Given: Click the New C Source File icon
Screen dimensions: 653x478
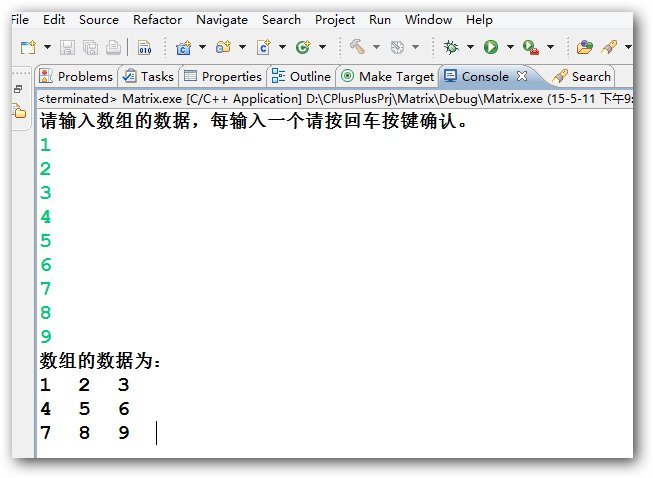Looking at the screenshot, I should click(264, 47).
